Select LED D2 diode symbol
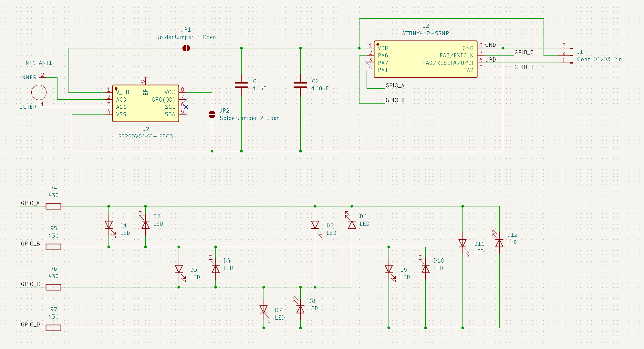The image size is (644, 349). [x=146, y=225]
